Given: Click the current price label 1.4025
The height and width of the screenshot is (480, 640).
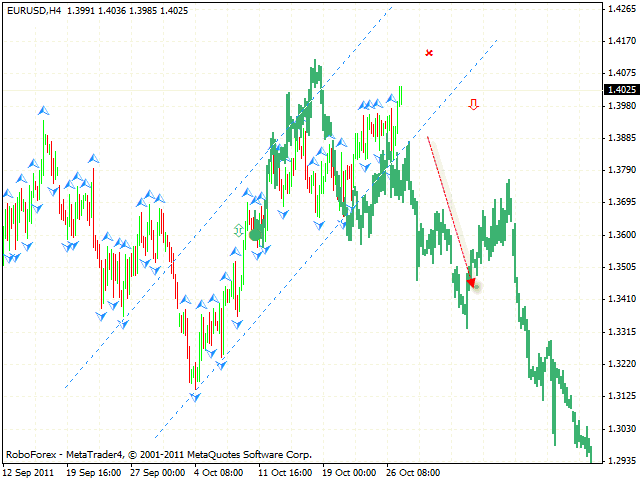Looking at the screenshot, I should click(x=619, y=90).
